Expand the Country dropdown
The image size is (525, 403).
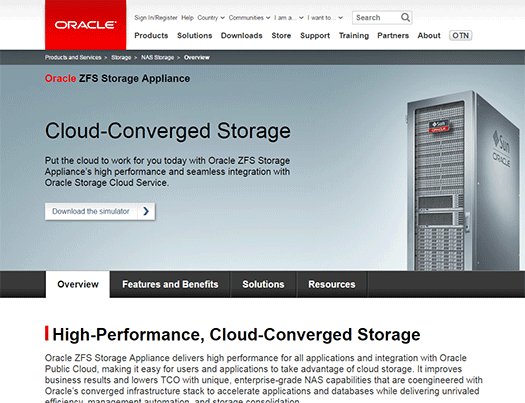coord(211,18)
